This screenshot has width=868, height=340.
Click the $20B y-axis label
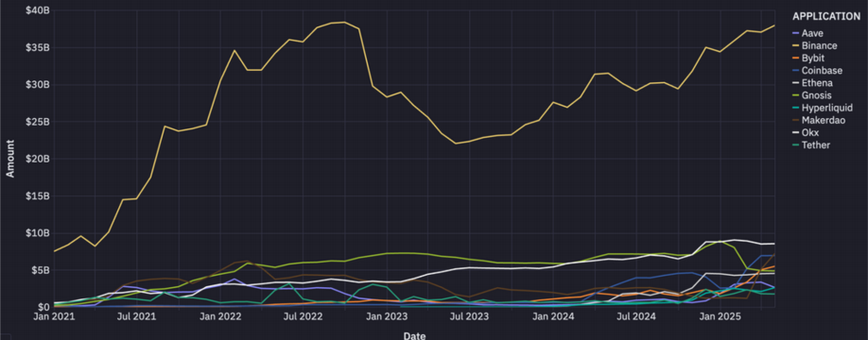click(38, 159)
